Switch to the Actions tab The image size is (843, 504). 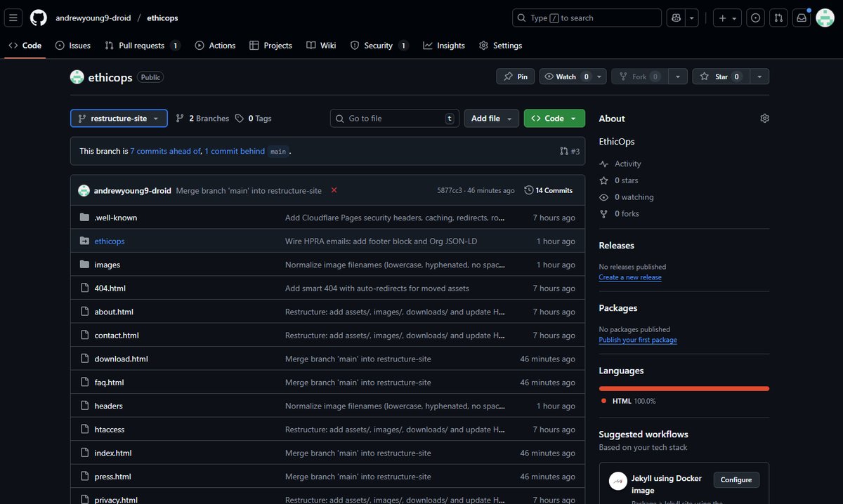[215, 46]
